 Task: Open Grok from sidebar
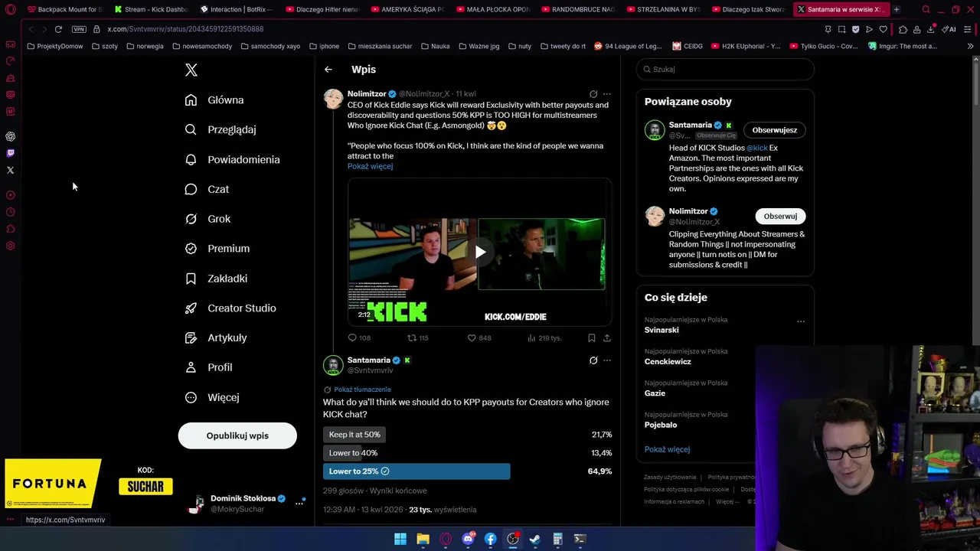[x=207, y=219]
